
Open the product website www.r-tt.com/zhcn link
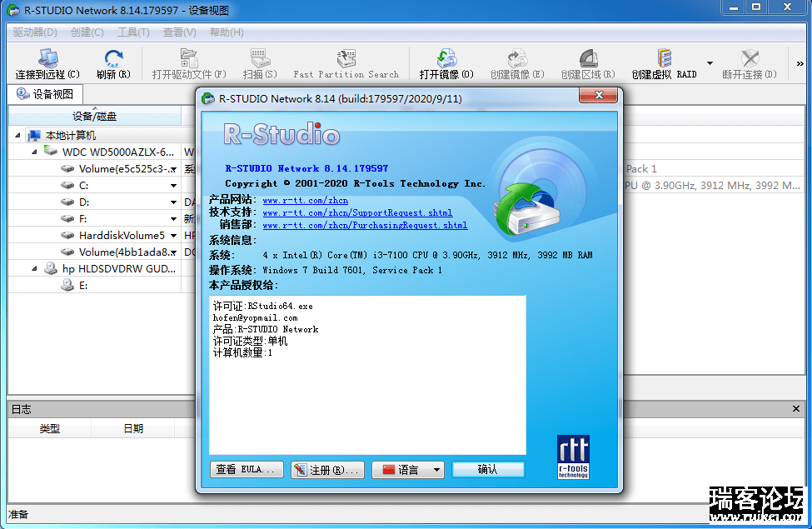pyautogui.click(x=305, y=201)
